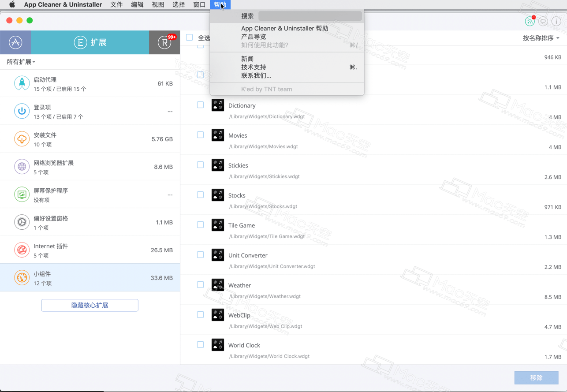
Task: Open the 所有扩展 filter dropdown
Action: click(x=21, y=62)
